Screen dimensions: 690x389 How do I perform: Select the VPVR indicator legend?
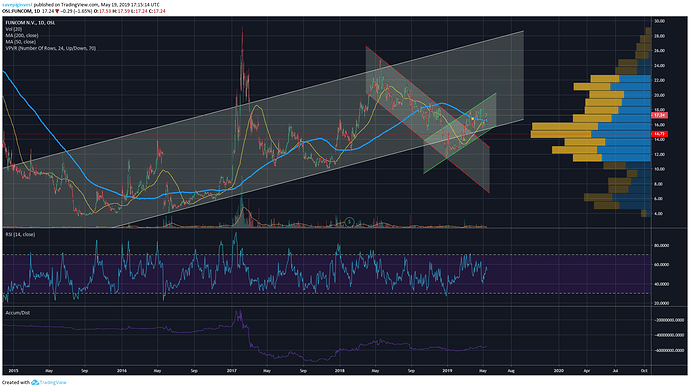(51, 48)
